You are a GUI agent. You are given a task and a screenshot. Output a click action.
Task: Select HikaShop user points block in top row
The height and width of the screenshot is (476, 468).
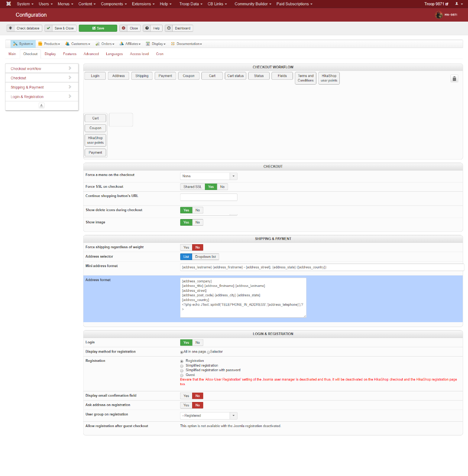tap(329, 78)
